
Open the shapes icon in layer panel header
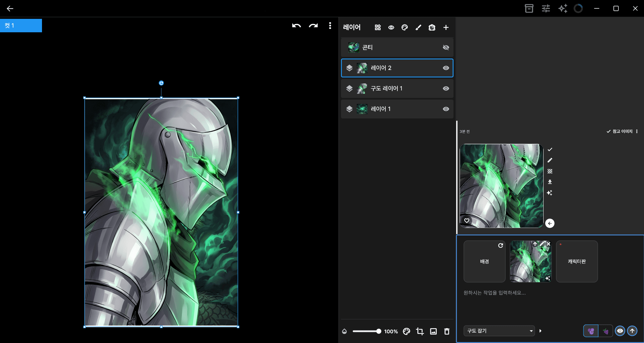(x=378, y=28)
